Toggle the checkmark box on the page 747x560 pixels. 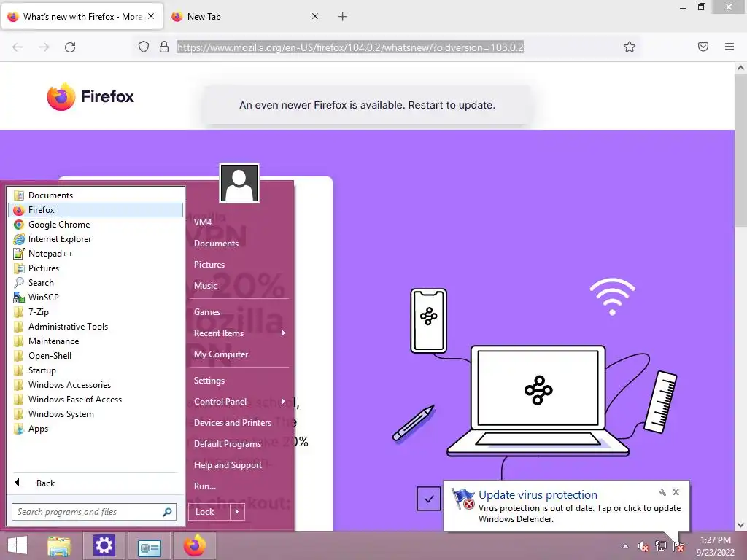(429, 499)
